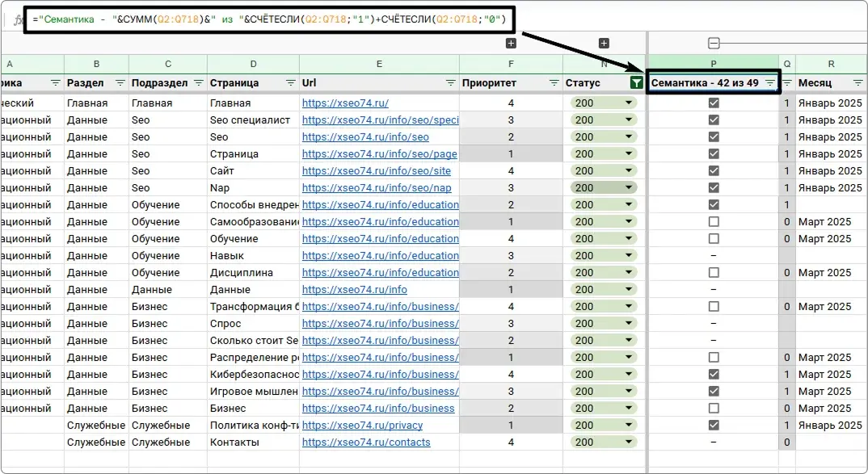Check the Семантика box in the Трансформация row

click(x=714, y=306)
